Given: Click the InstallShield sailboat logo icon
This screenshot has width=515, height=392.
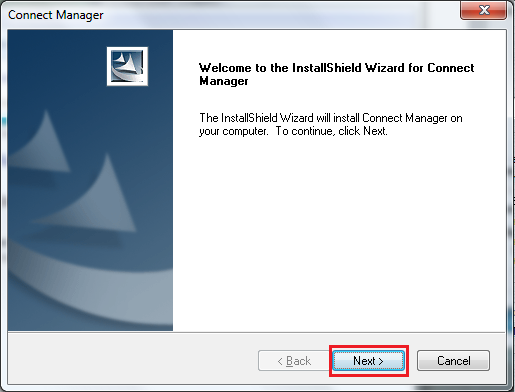Looking at the screenshot, I should (127, 66).
